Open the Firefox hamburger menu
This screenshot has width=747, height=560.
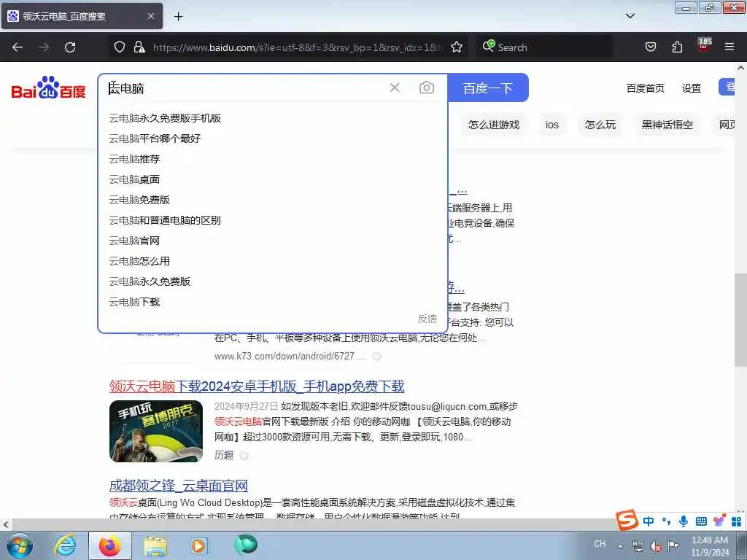[729, 47]
